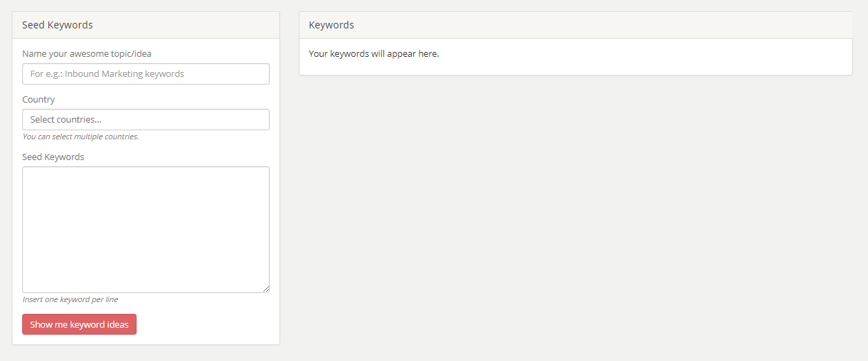868x361 pixels.
Task: Focus the topic/idea name input field
Action: tap(146, 74)
